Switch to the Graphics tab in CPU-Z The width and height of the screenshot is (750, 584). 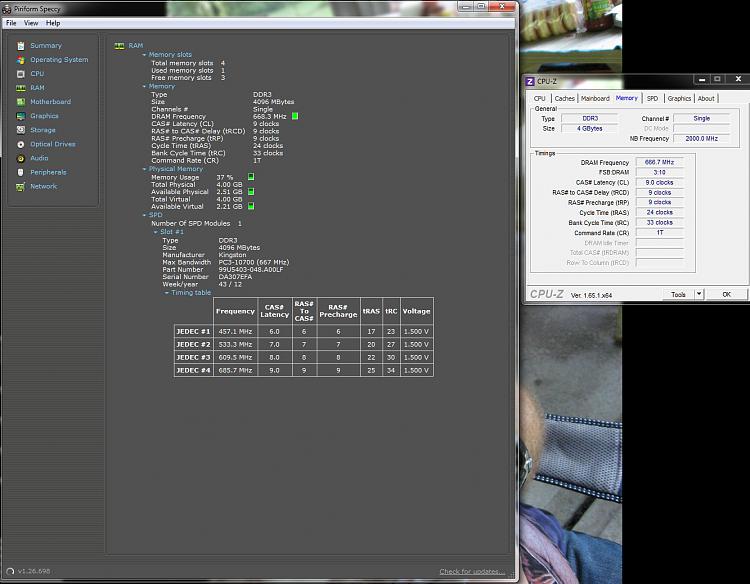point(679,99)
